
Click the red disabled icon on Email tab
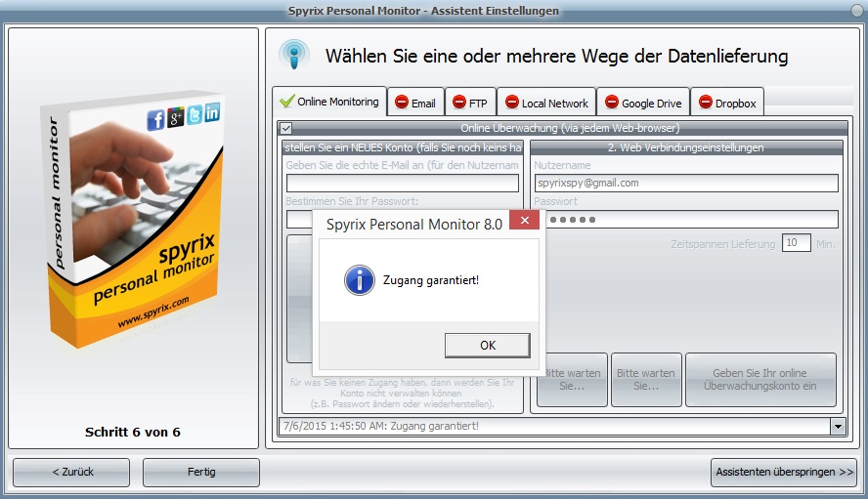click(402, 103)
